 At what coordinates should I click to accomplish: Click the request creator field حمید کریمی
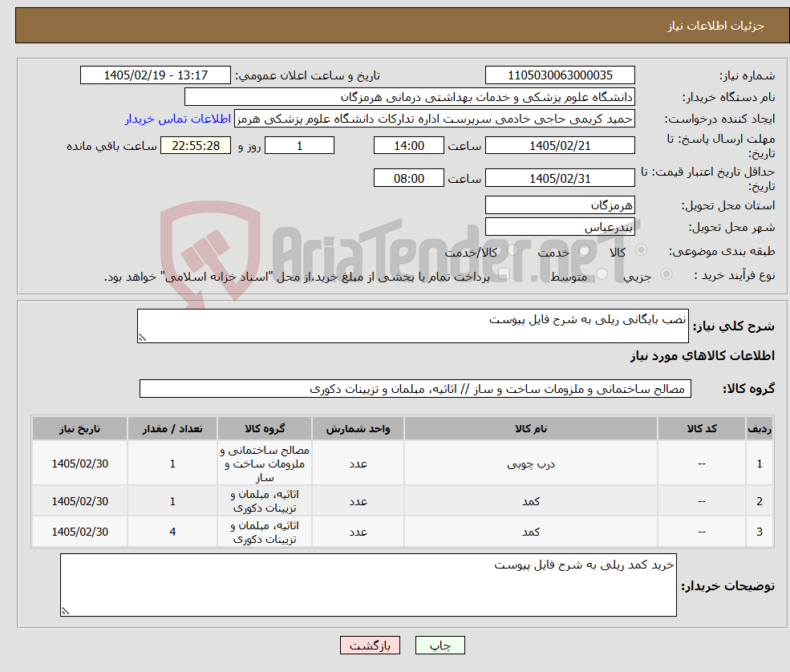pyautogui.click(x=434, y=119)
